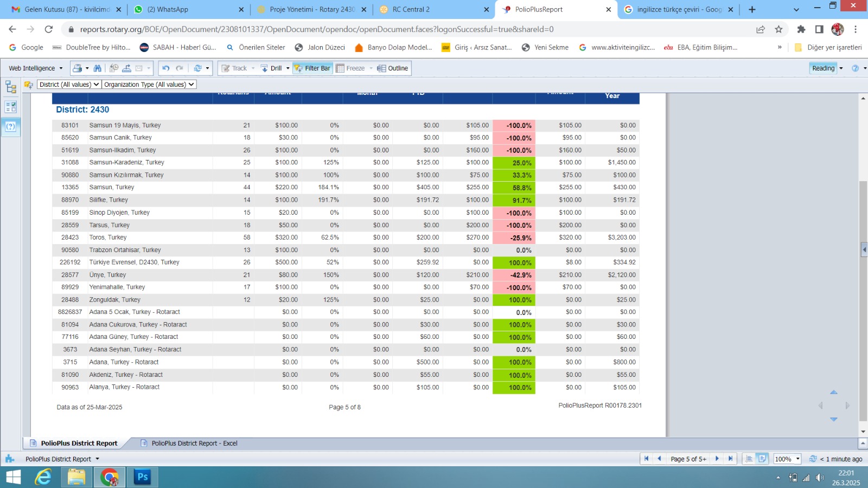
Task: Open Photoshop from the taskbar
Action: tap(143, 477)
